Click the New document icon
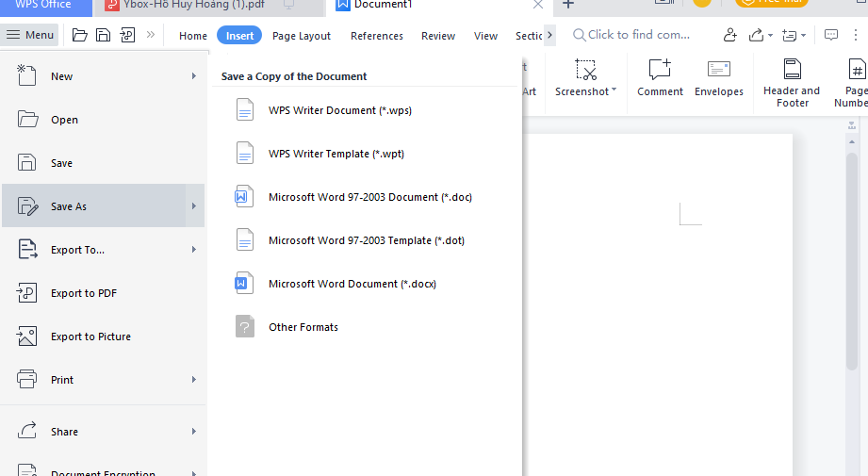The image size is (868, 476). click(26, 75)
